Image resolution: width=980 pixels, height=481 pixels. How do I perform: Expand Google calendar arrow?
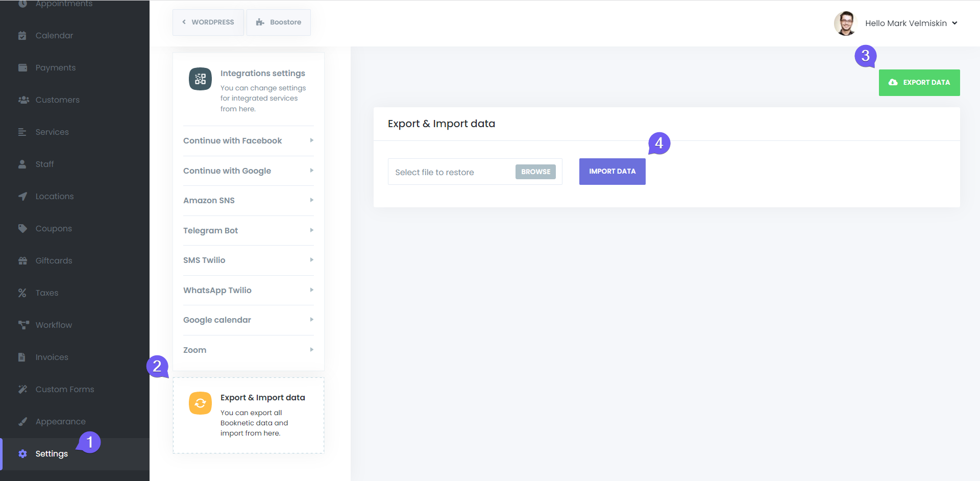coord(311,320)
